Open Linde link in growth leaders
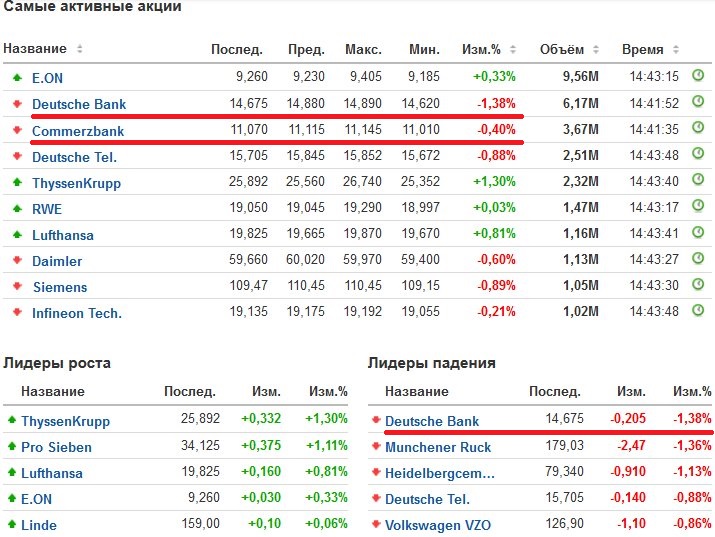 click(x=39, y=525)
